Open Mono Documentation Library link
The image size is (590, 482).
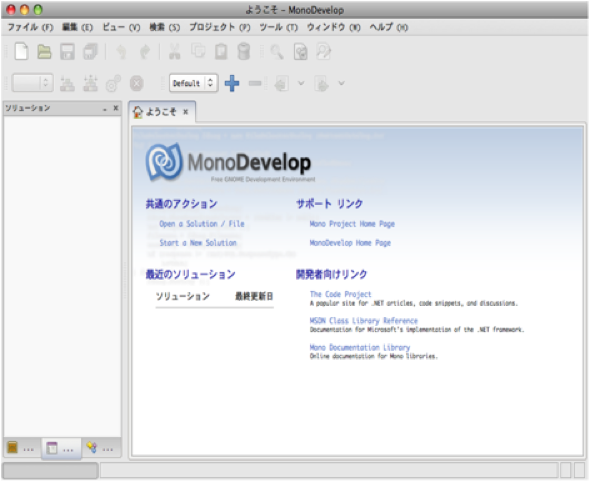(360, 347)
